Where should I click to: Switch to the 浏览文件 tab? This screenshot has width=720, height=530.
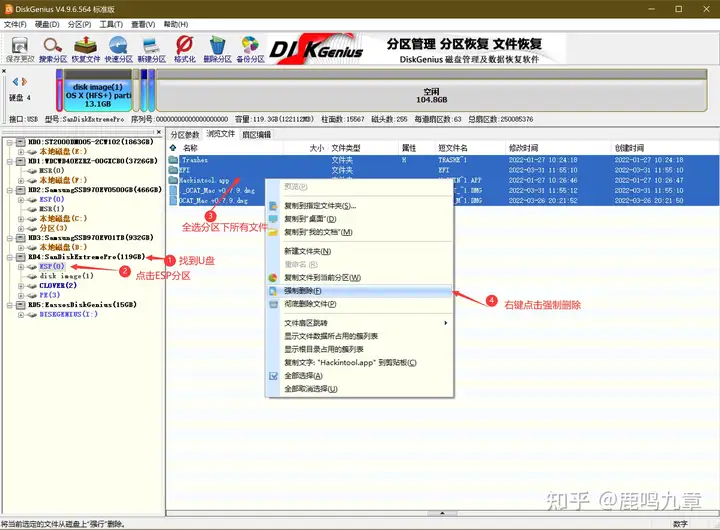coord(220,134)
